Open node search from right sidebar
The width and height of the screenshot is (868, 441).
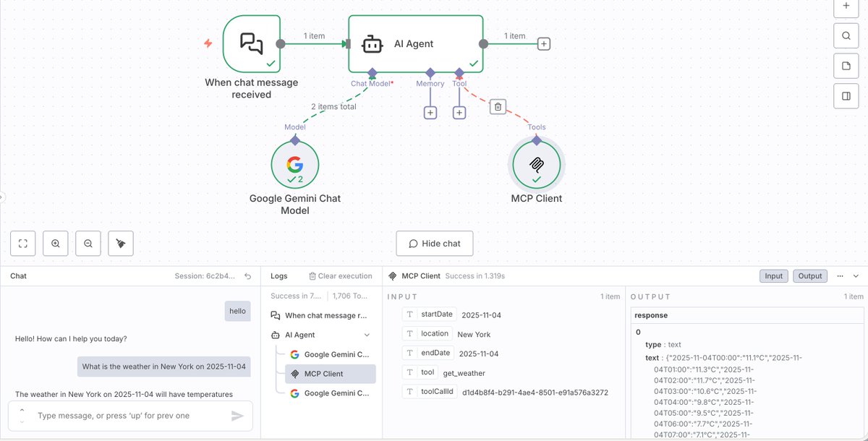pos(846,35)
